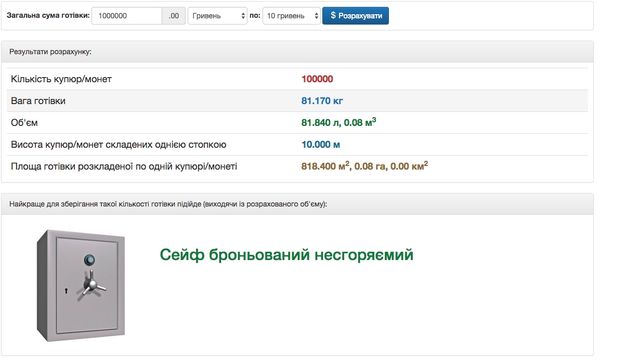Click the Висота купюр/монет row label
The width and height of the screenshot is (640, 360).
pyautogui.click(x=118, y=144)
